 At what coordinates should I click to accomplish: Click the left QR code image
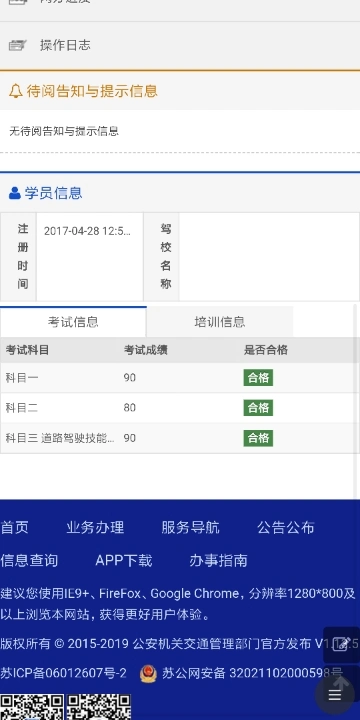point(32,707)
